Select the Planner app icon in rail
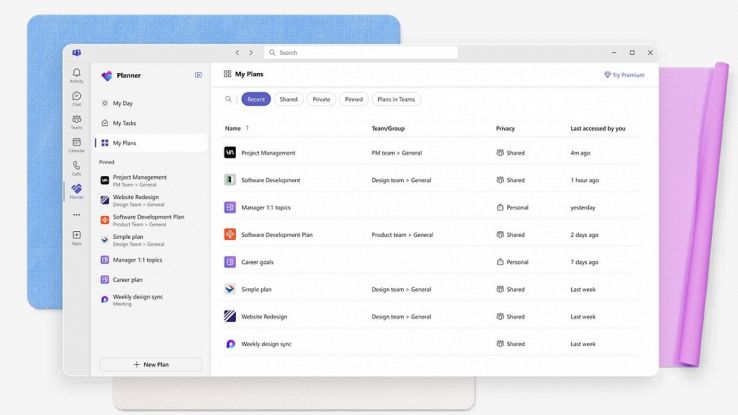 point(76,189)
